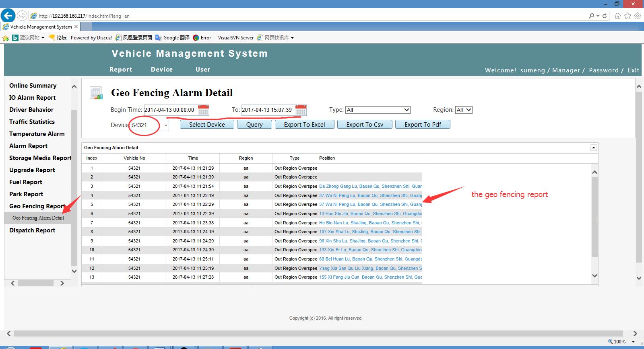
Task: Click the sidebar horizontal scrollbar right arrow
Action: [x=62, y=283]
